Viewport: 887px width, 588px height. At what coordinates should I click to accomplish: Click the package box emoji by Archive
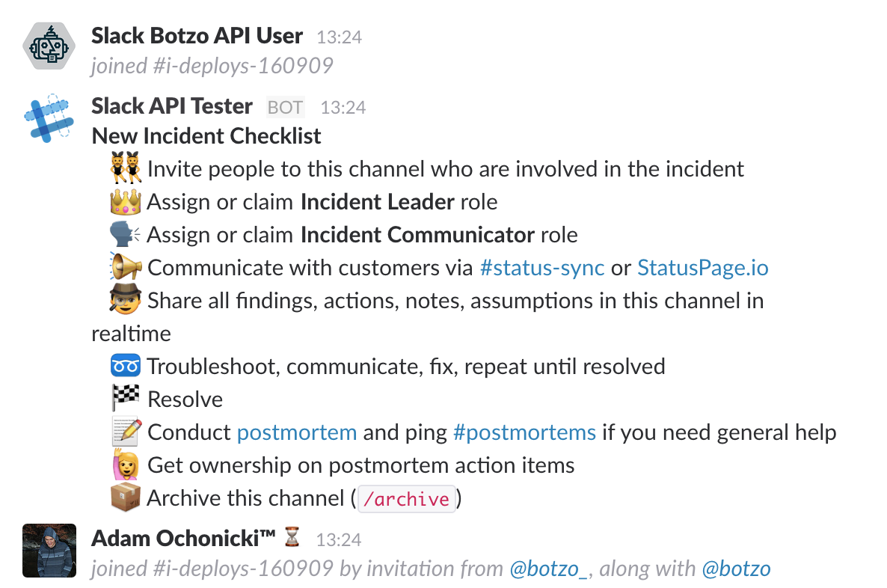[x=126, y=497]
